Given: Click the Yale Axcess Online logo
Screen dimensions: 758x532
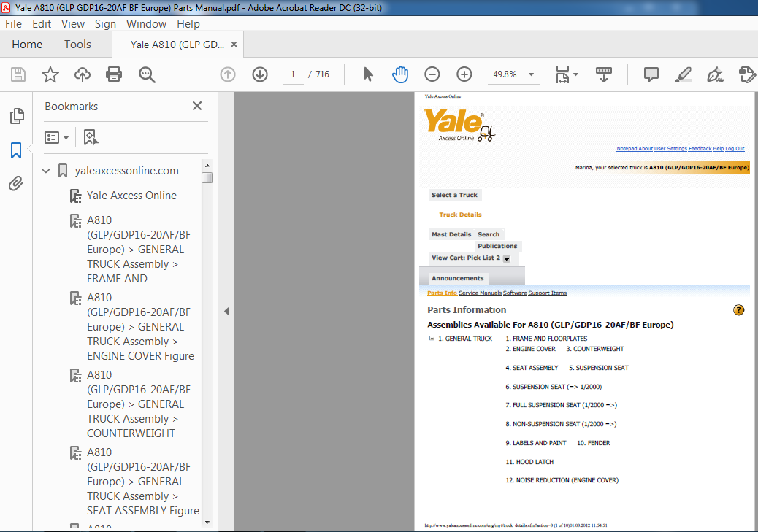Looking at the screenshot, I should point(459,125).
